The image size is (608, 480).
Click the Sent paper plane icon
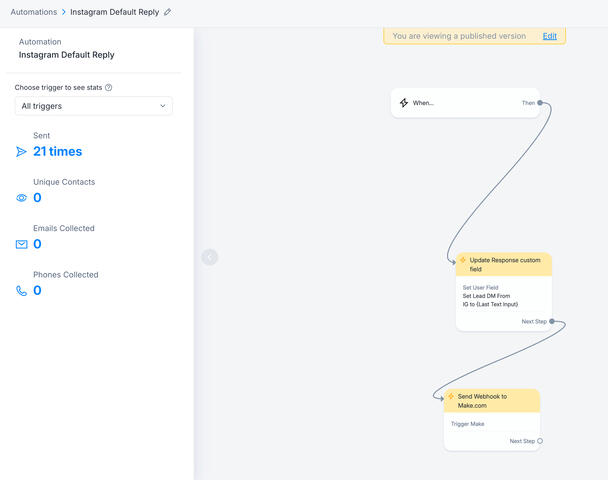pos(22,152)
